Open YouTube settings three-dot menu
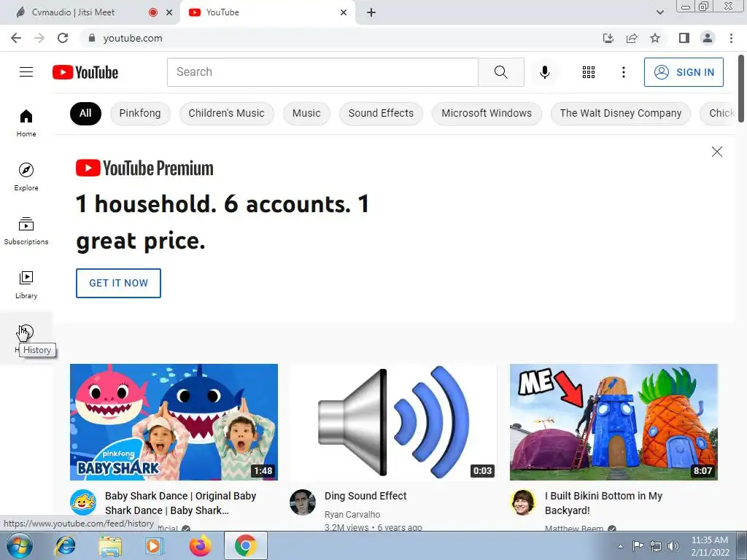Screen dimensions: 747x560 point(623,72)
